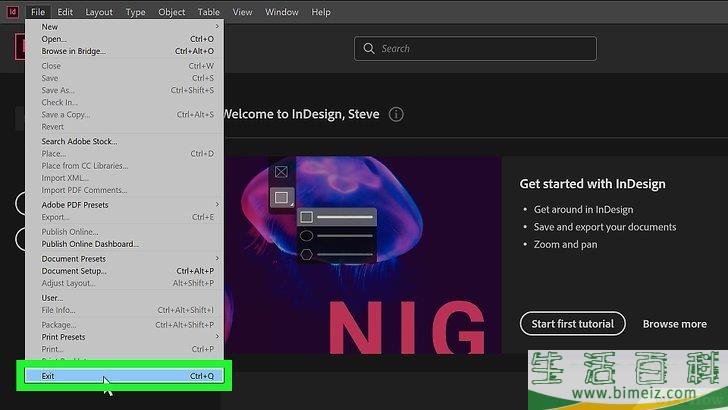The image size is (728, 410).
Task: Select the User... menu entry
Action: click(x=124, y=298)
